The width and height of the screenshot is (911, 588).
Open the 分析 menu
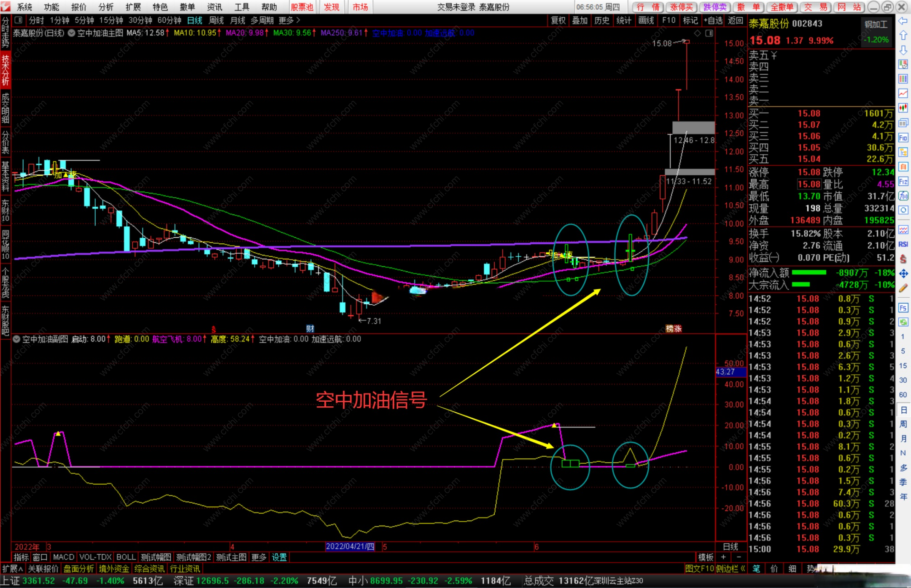point(105,7)
